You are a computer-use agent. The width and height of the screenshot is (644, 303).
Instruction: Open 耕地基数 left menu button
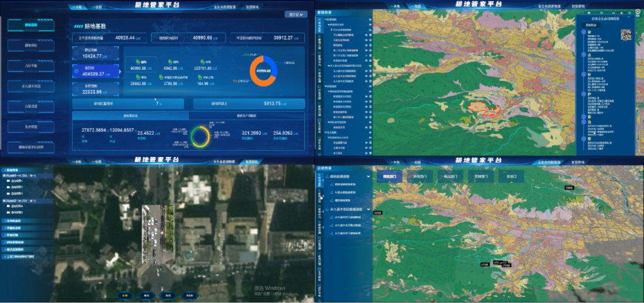(31, 25)
